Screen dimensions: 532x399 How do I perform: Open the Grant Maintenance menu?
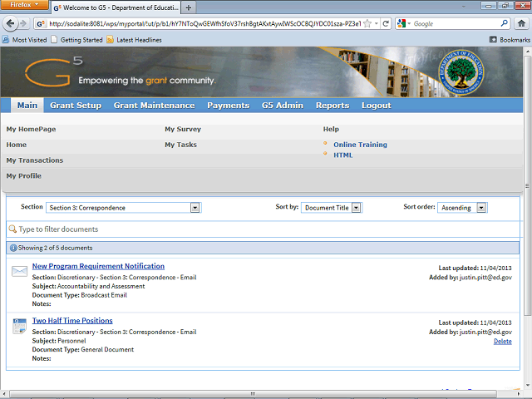pos(154,106)
